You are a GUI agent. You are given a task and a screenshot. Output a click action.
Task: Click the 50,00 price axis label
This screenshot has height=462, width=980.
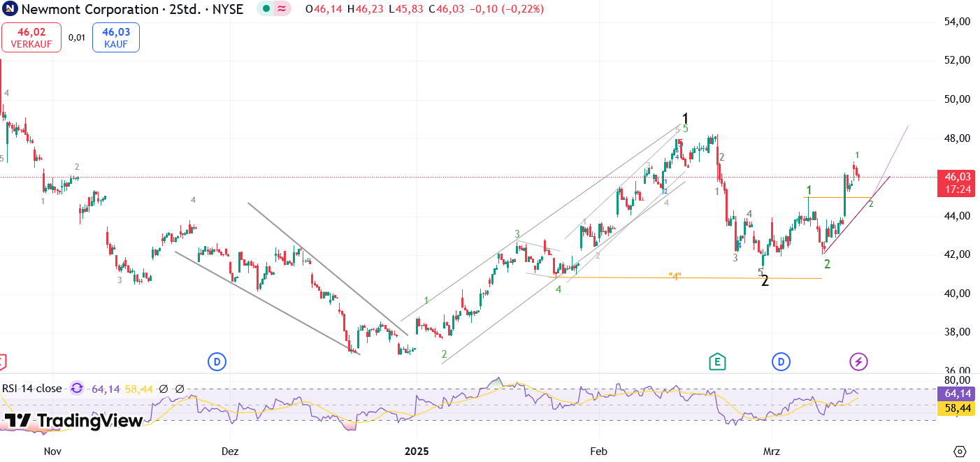(957, 99)
